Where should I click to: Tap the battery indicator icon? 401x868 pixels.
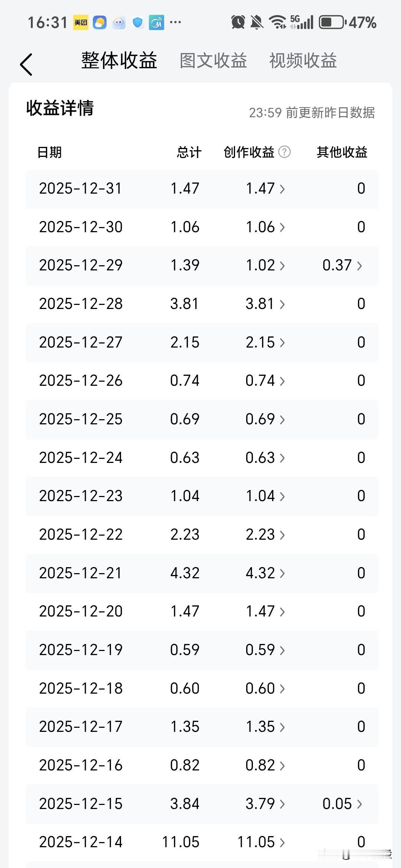(332, 22)
